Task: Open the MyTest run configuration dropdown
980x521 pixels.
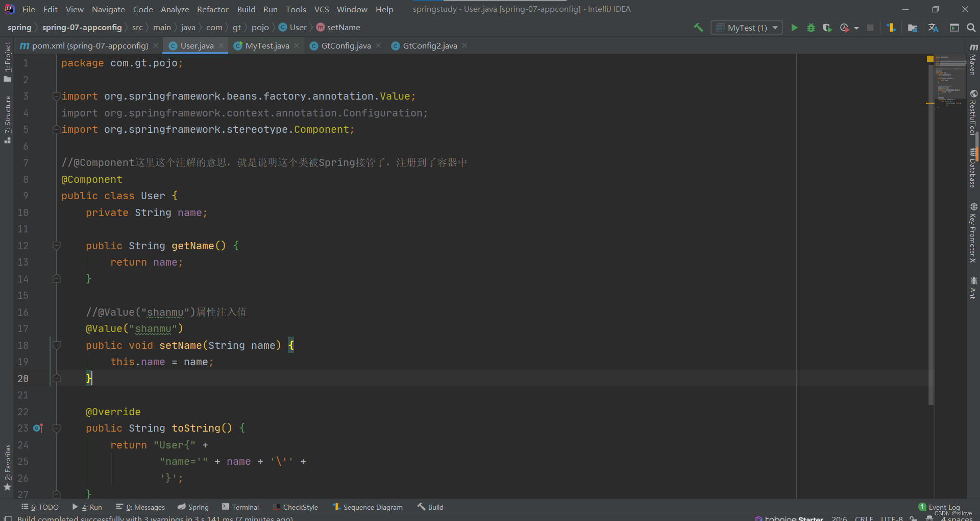Action: [747, 28]
